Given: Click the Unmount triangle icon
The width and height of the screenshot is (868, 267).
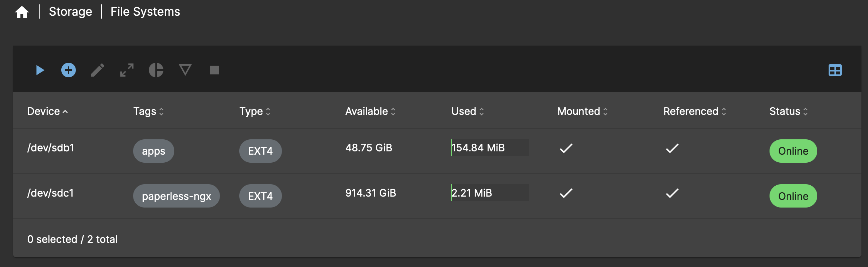Looking at the screenshot, I should click(185, 70).
